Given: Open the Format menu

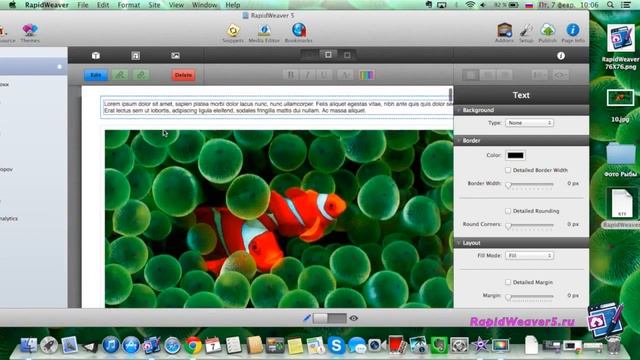Looking at the screenshot, I should (x=129, y=5).
